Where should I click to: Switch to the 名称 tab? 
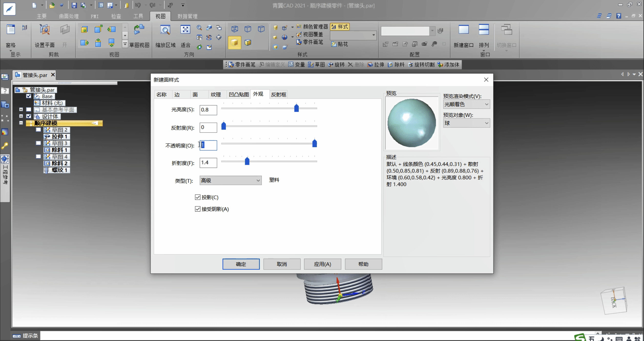pyautogui.click(x=161, y=94)
